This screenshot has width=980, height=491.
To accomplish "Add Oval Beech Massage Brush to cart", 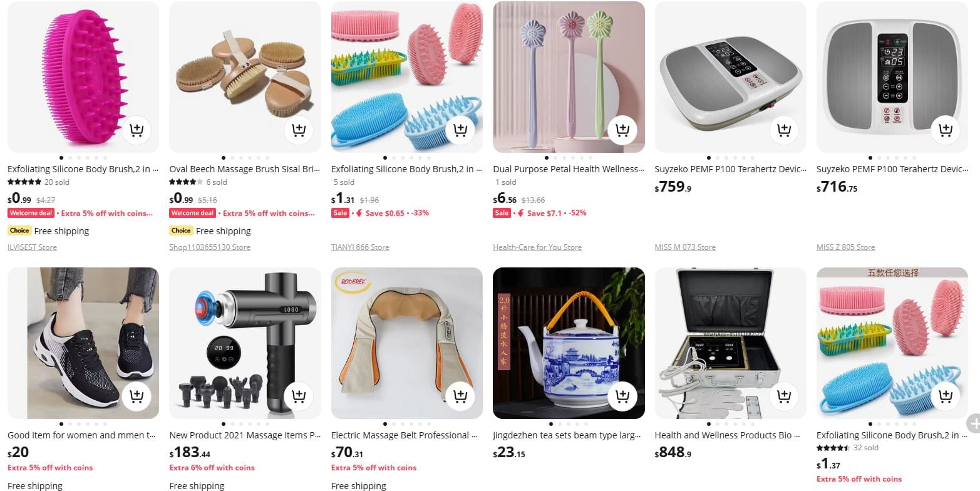I will (299, 130).
